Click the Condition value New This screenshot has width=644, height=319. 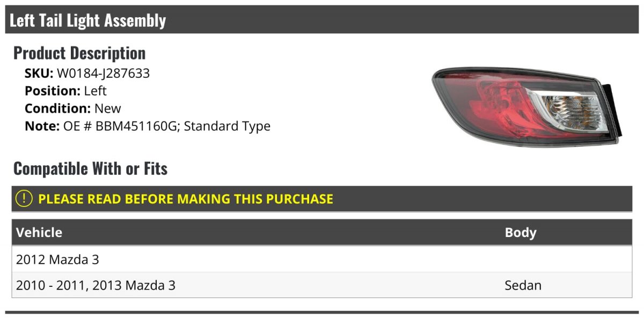(108, 108)
